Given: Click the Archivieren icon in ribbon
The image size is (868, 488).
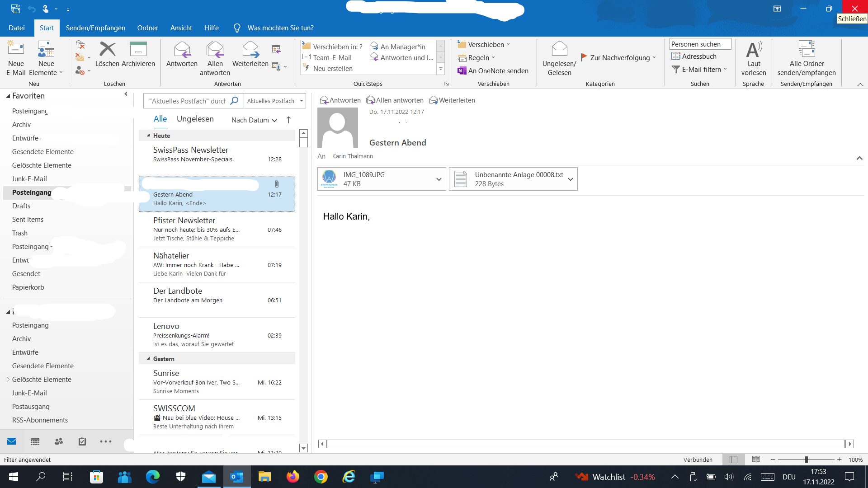Looking at the screenshot, I should 138,49.
